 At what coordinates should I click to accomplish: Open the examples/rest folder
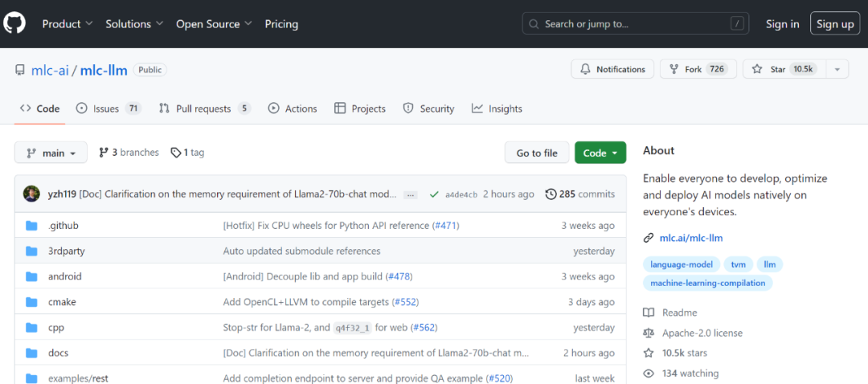[x=78, y=378]
